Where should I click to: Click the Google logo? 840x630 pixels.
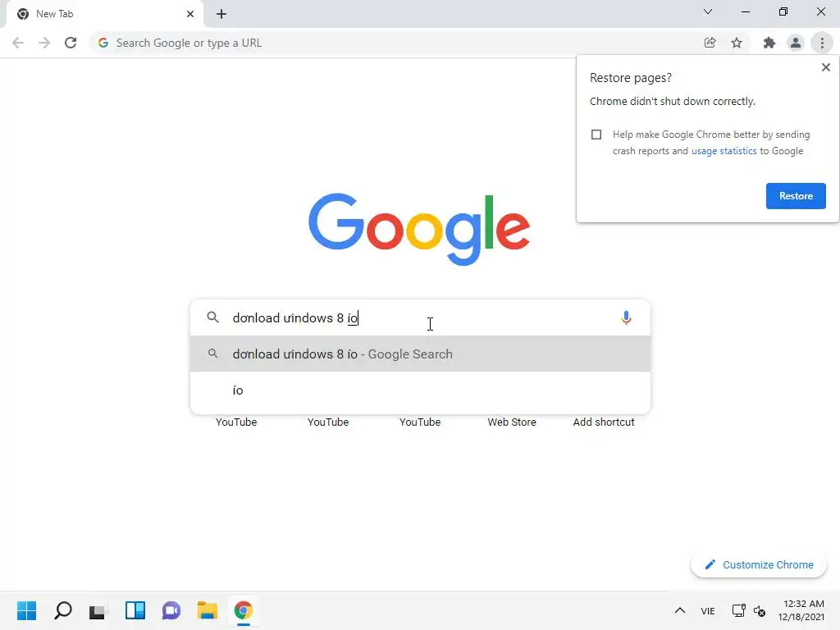point(419,230)
